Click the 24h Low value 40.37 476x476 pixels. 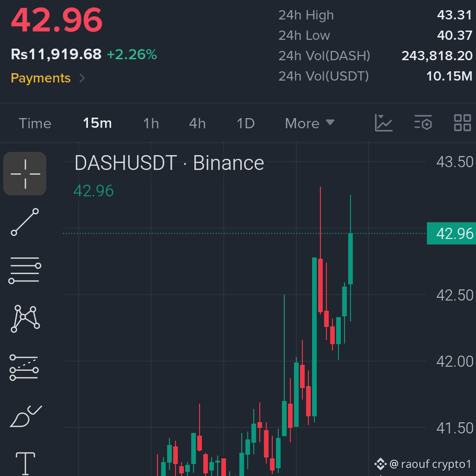[454, 35]
